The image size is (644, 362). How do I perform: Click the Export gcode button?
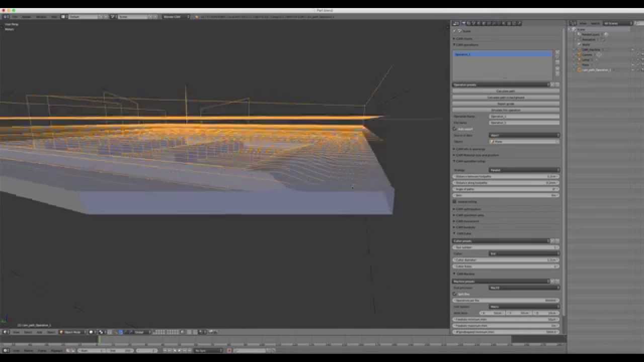[x=506, y=104]
